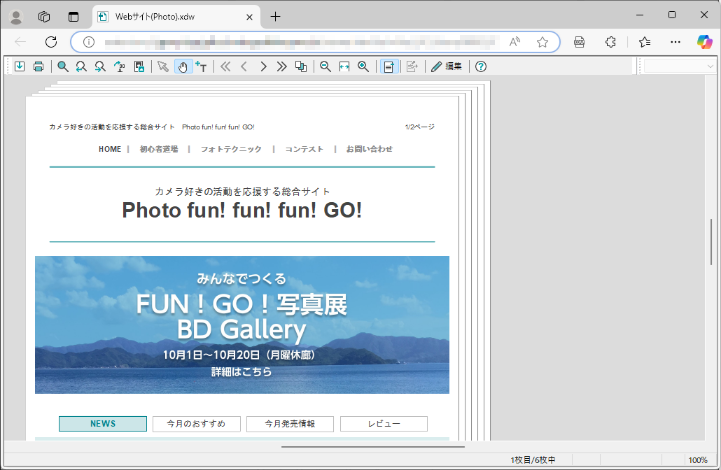Click 初心者道場 navigation link
Image resolution: width=721 pixels, height=470 pixels.
pos(159,149)
